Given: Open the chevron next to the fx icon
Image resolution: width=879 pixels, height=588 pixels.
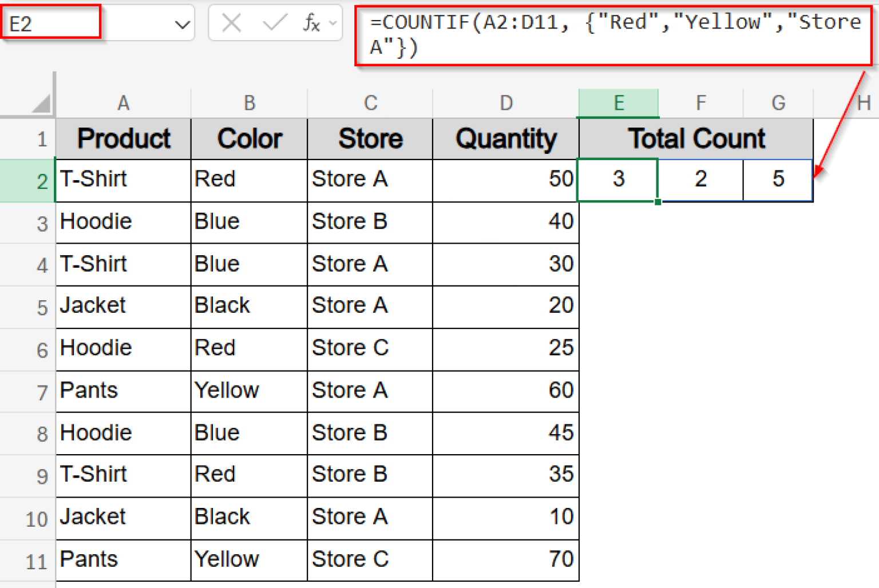Looking at the screenshot, I should [335, 24].
